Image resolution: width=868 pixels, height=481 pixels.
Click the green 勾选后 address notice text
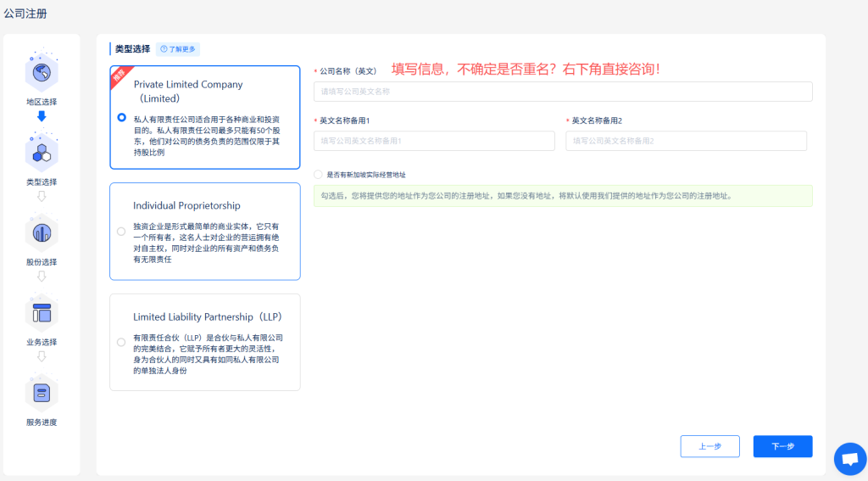click(526, 196)
